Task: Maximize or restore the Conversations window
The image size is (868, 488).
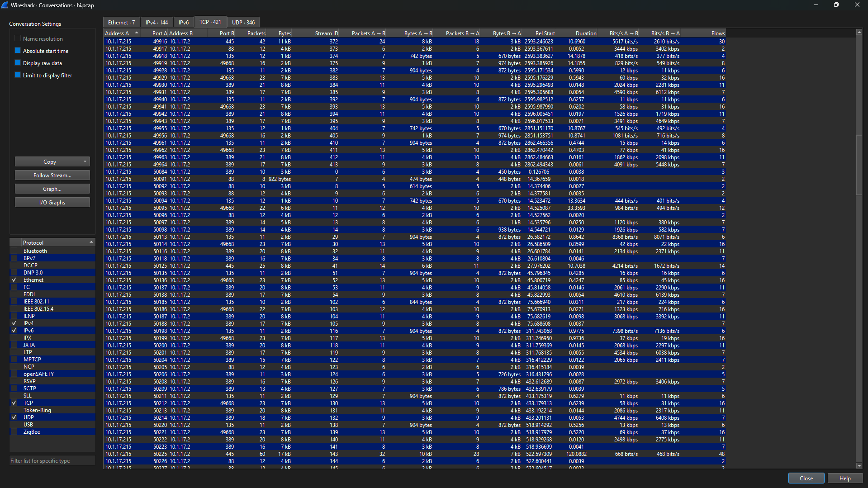Action: (x=836, y=5)
